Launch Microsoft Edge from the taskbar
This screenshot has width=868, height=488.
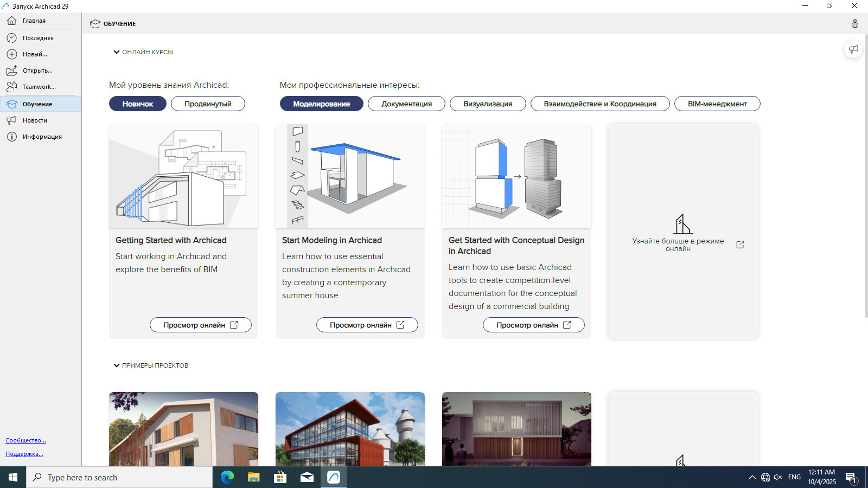coord(227,477)
